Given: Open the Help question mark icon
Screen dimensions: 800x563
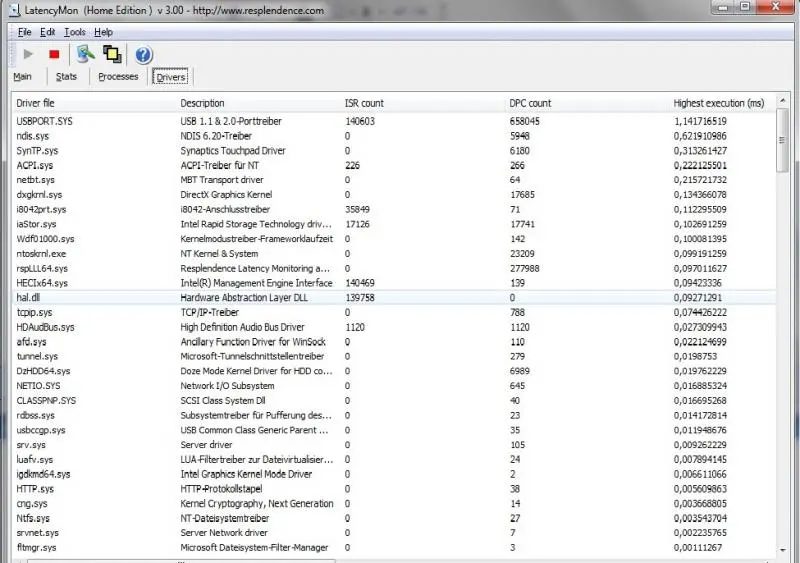Looking at the screenshot, I should [x=143, y=54].
